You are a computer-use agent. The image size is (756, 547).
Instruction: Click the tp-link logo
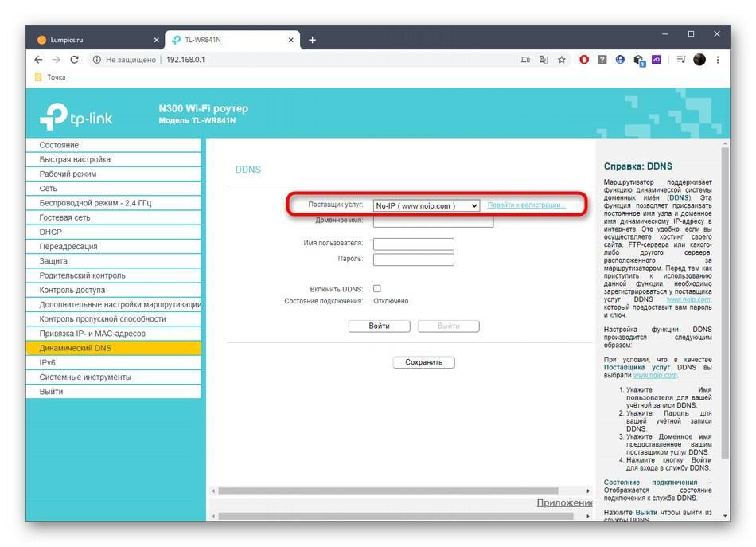point(76,116)
